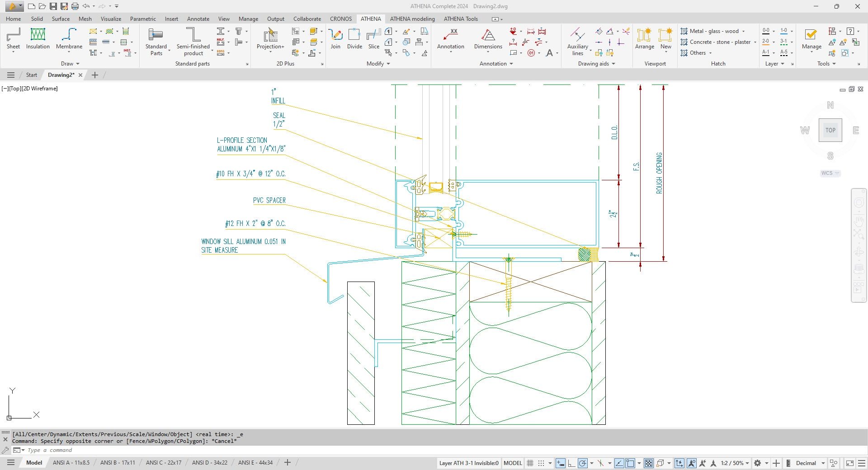Click the Insulation tool

(x=38, y=38)
